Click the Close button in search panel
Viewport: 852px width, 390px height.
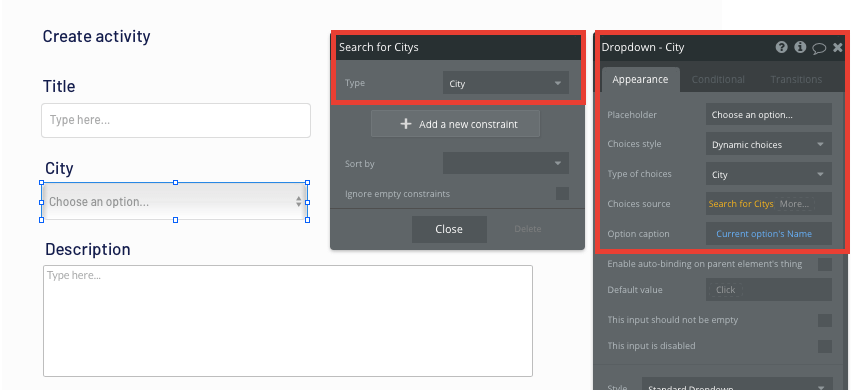pyautogui.click(x=449, y=229)
